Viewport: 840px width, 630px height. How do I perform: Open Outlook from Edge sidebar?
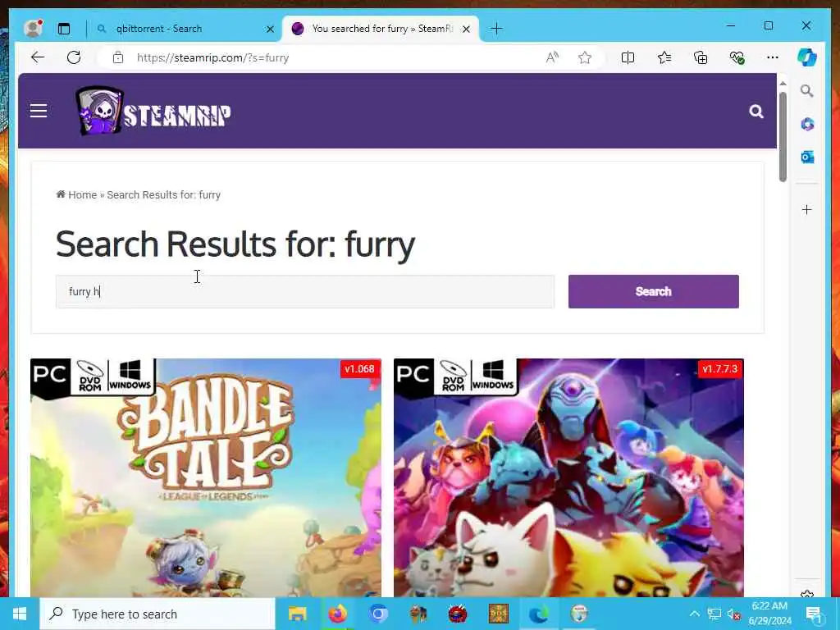point(807,157)
